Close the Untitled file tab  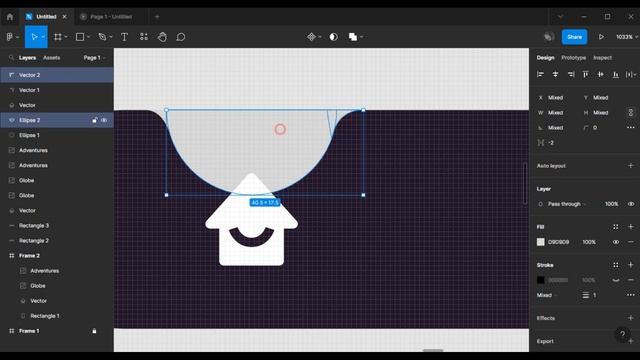[64, 17]
